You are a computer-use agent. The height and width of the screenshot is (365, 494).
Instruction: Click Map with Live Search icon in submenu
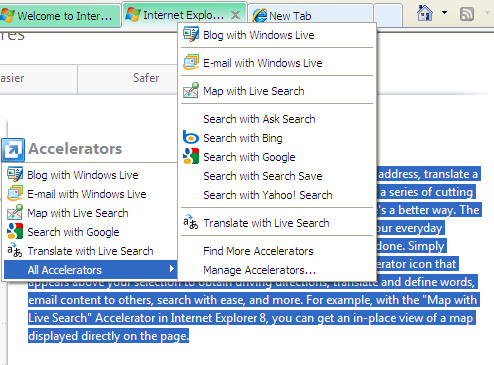191,90
